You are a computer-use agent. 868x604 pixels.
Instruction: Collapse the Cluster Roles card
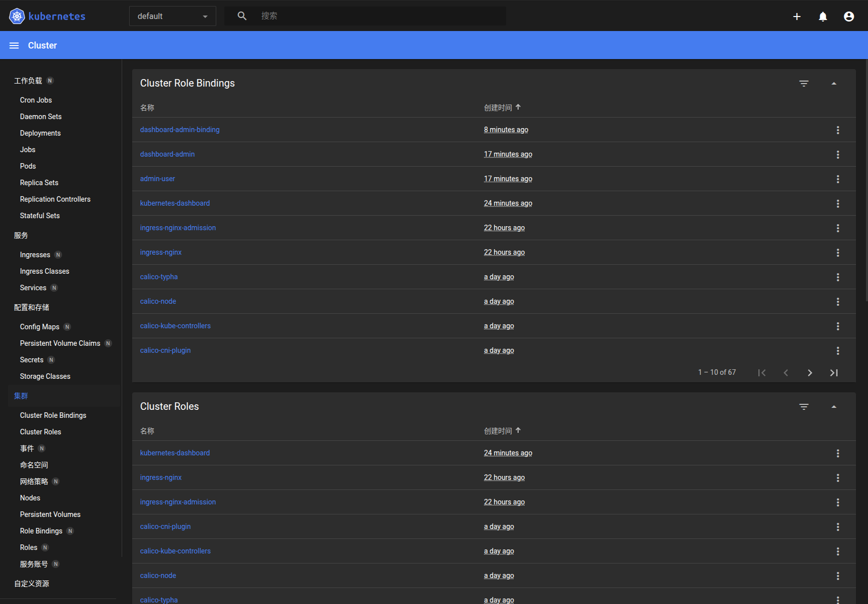(x=834, y=407)
